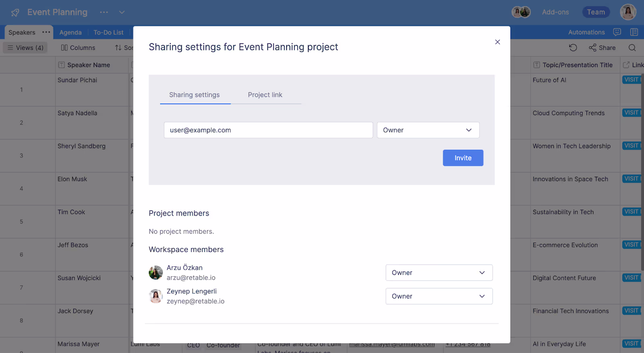The width and height of the screenshot is (644, 353).
Task: Click the Elon Musk cell
Action: [x=92, y=189]
